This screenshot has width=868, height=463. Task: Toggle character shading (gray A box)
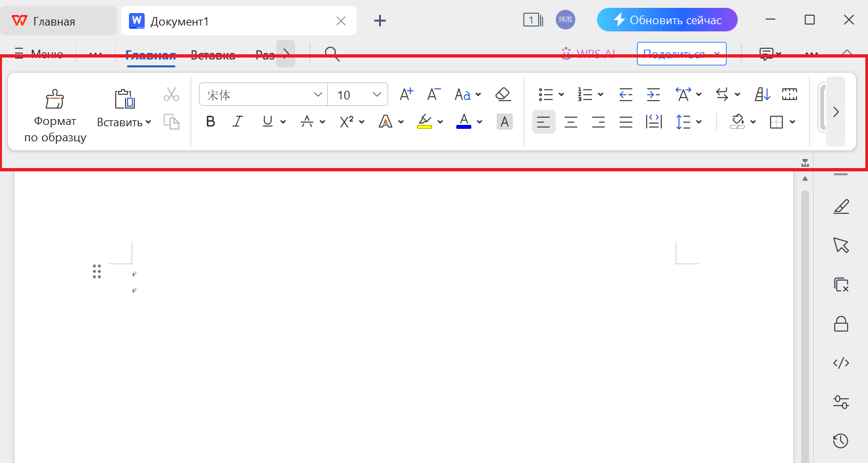pyautogui.click(x=504, y=122)
